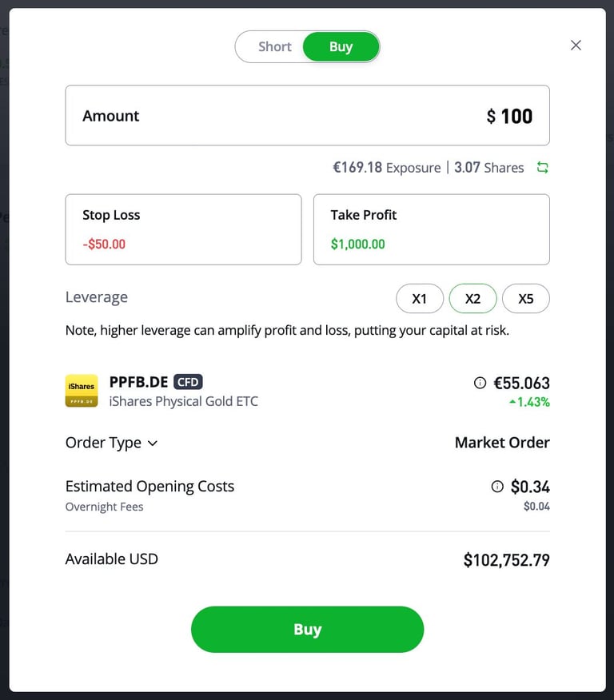Click the CFD badge next to PPFB.DE
This screenshot has width=614, height=700.
point(188,382)
